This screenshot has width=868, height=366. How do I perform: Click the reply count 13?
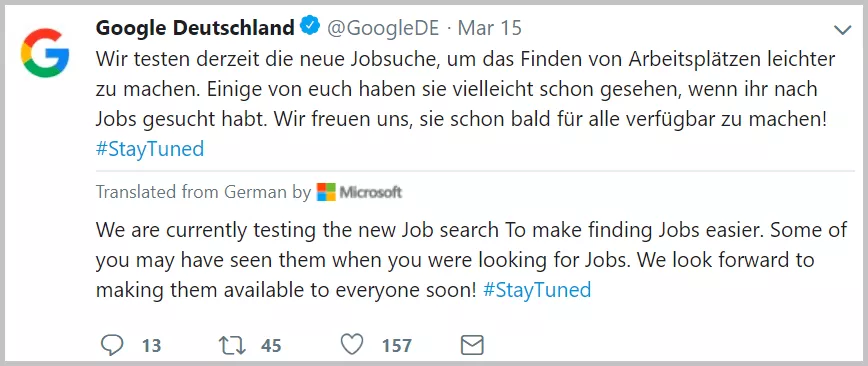click(x=151, y=346)
